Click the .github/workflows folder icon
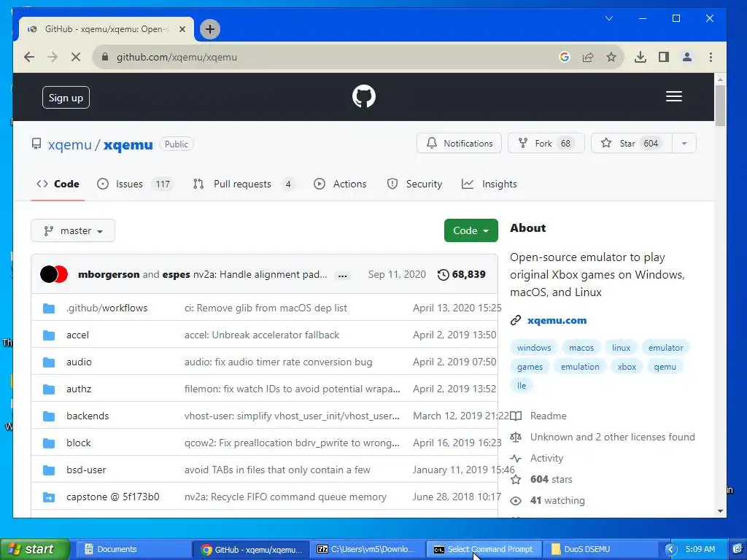This screenshot has width=747, height=560. point(49,308)
